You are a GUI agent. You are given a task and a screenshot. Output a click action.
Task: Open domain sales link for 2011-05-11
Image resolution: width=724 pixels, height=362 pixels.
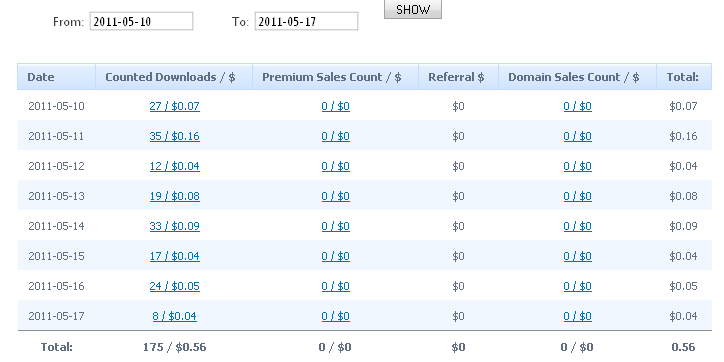(578, 136)
